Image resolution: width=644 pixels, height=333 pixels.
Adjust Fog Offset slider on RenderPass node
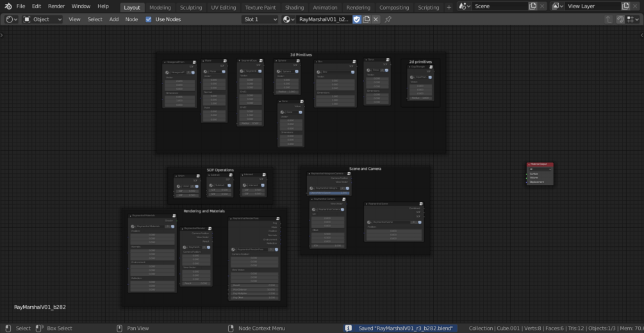coord(254,298)
